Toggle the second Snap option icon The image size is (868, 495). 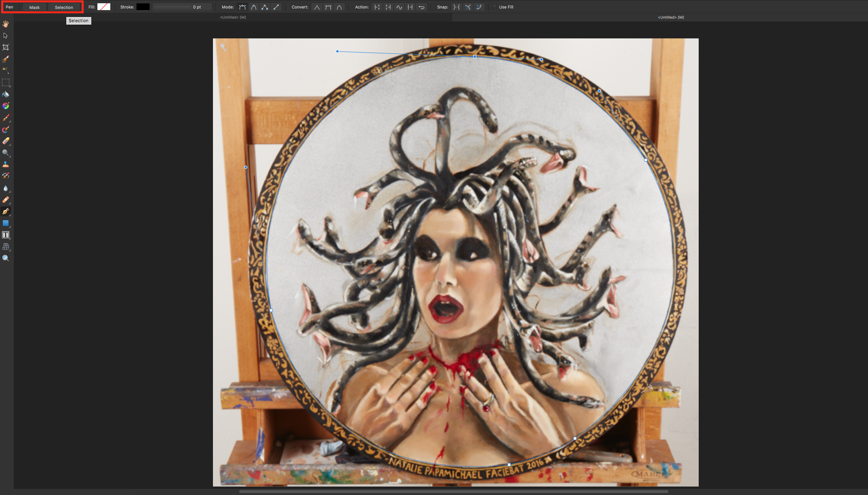pos(468,7)
